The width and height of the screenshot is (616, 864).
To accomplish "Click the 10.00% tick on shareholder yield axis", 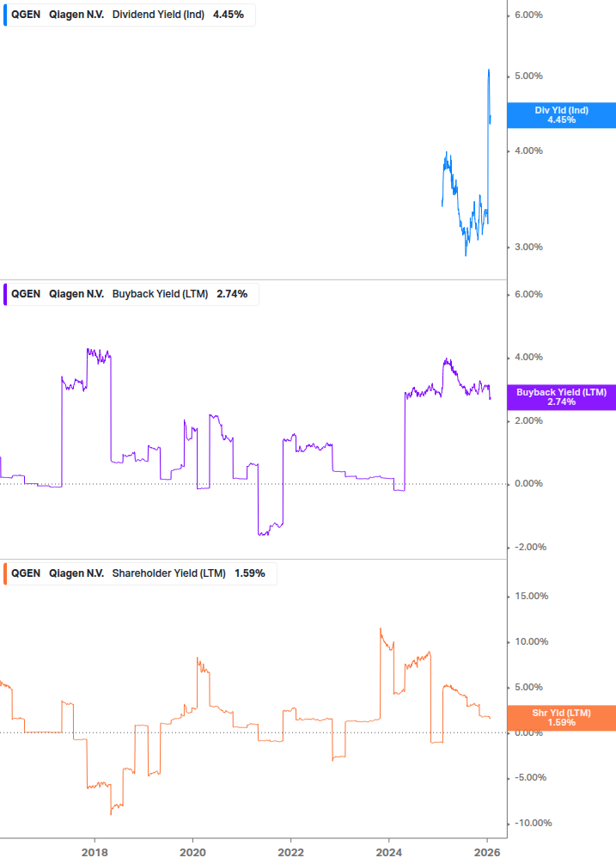I will point(531,642).
